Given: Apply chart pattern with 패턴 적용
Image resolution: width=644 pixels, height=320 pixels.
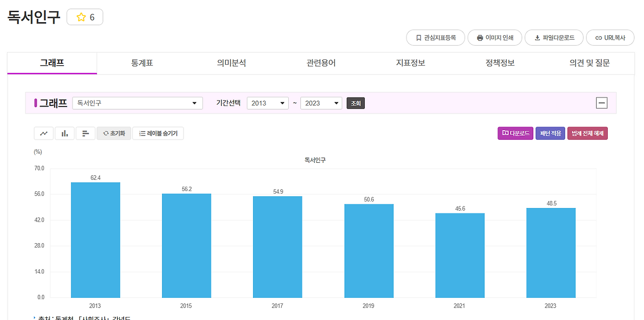Looking at the screenshot, I should 550,133.
